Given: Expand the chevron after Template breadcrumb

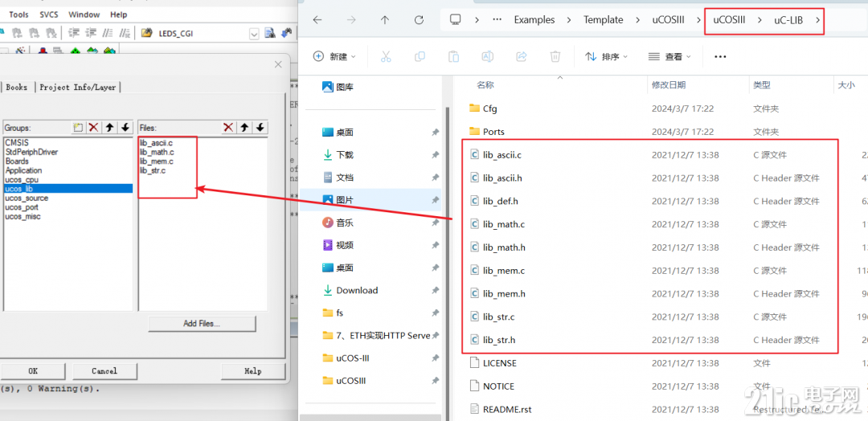Looking at the screenshot, I should pyautogui.click(x=637, y=20).
